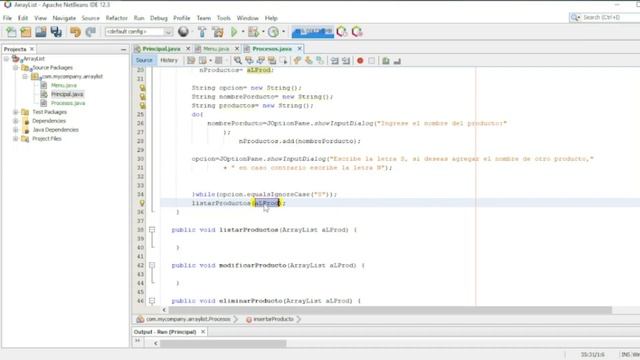Click the Profile Project clock icon

point(273,32)
